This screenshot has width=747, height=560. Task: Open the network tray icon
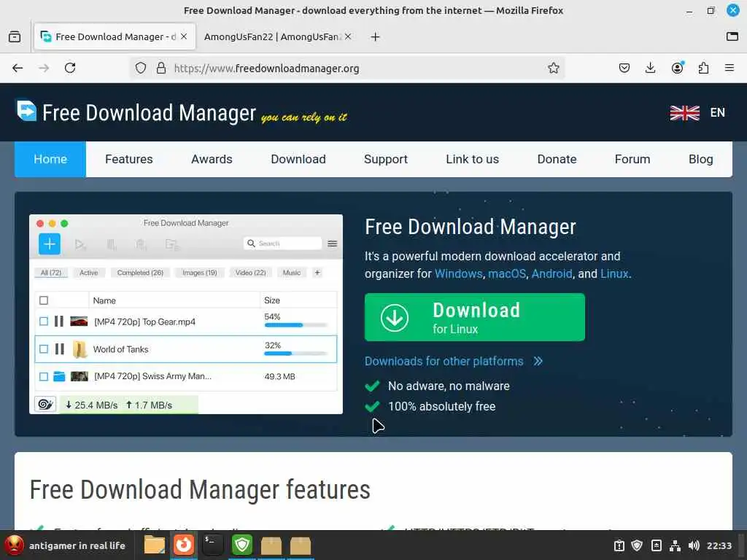[675, 545]
